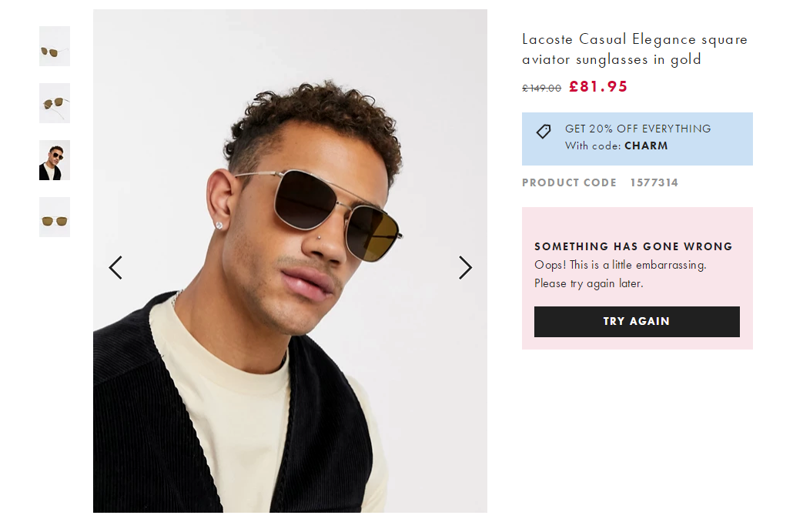The width and height of the screenshot is (793, 532).
Task: Select the first sunglasses thumbnail
Action: pos(55,46)
